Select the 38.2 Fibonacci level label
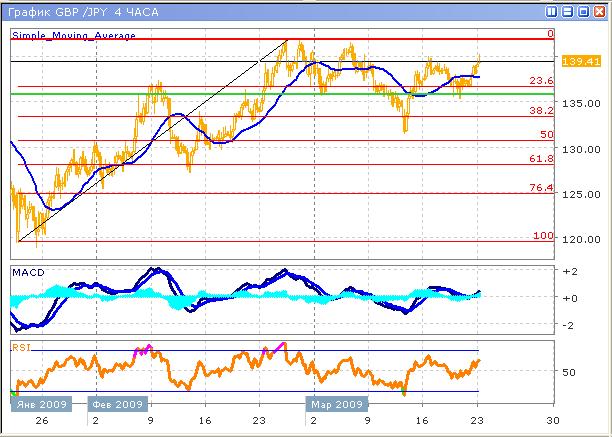Screen dimensions: 612x437 (x=541, y=111)
